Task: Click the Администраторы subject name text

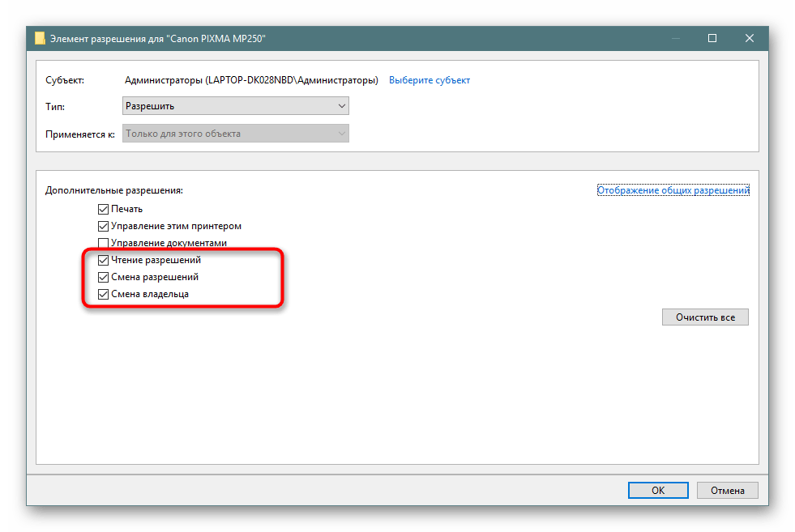Action: click(x=251, y=80)
